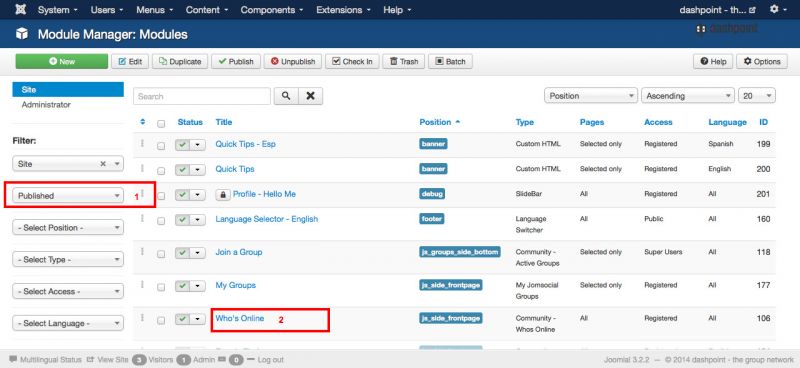
Task: Open the Menus menu
Action: (155, 10)
